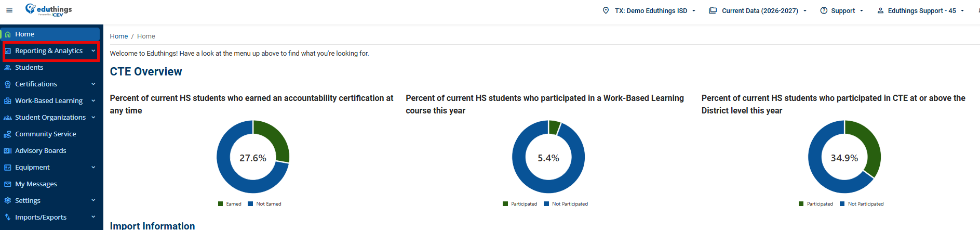980x230 pixels.
Task: Open the Current Data (2026-2027) dropdown
Action: (758, 10)
